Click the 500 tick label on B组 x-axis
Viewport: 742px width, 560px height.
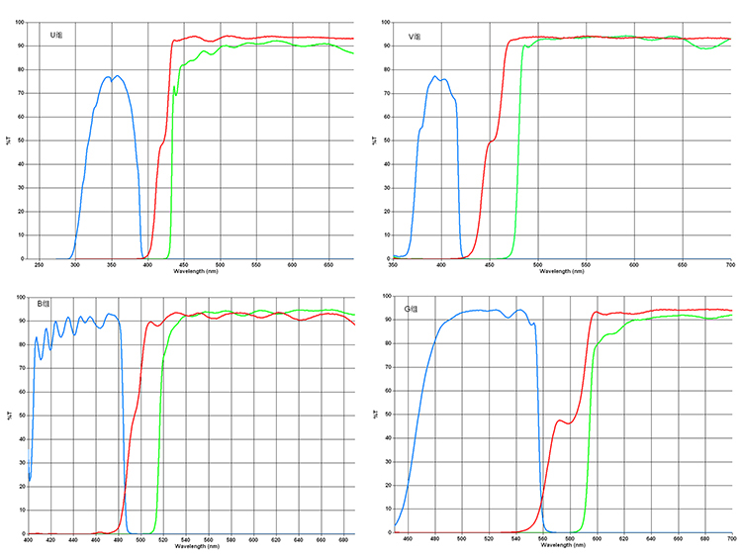pos(140,539)
